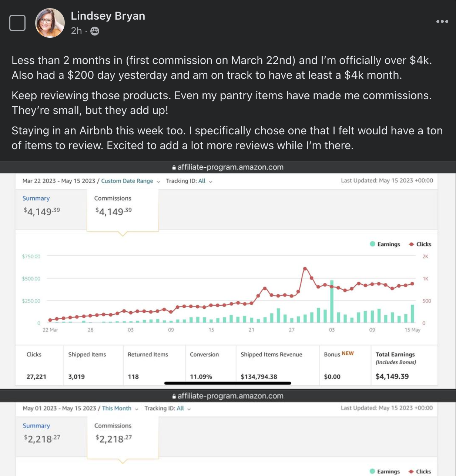Click the peak clicks data point on the red line

[x=305, y=269]
